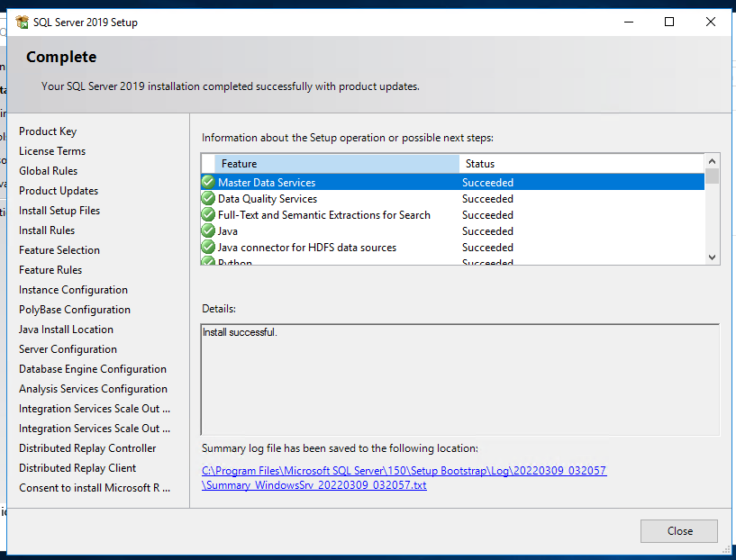Image resolution: width=736 pixels, height=560 pixels.
Task: Select Feature Selection step in sidebar
Action: (x=59, y=250)
